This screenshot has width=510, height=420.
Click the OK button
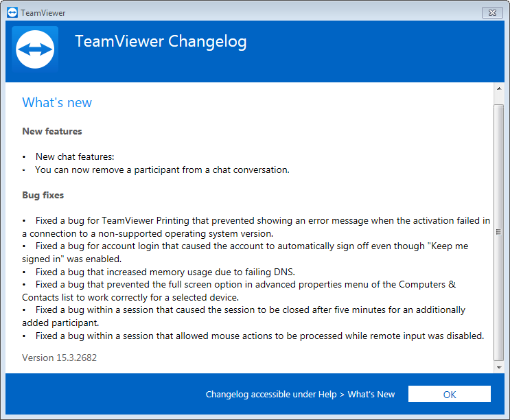tap(449, 394)
